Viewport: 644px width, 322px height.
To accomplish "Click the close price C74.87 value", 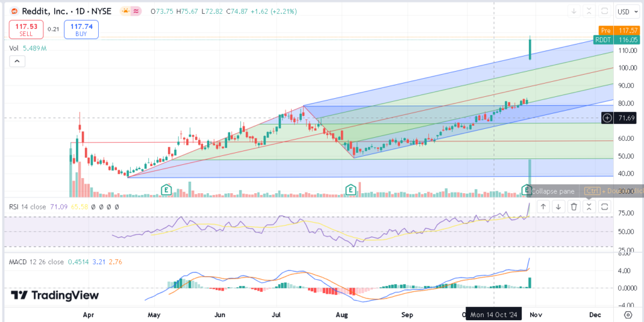I will [x=236, y=11].
